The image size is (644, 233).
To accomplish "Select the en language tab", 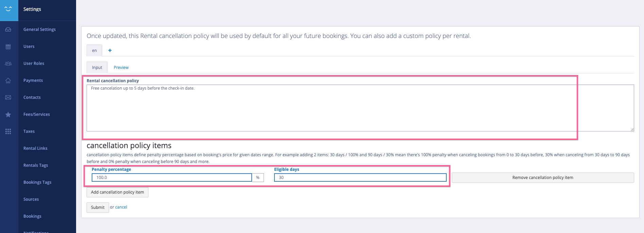I will pyautogui.click(x=94, y=50).
